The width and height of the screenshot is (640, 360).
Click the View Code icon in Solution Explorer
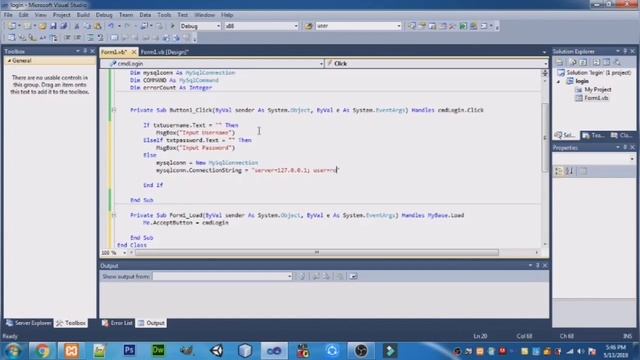(x=596, y=62)
